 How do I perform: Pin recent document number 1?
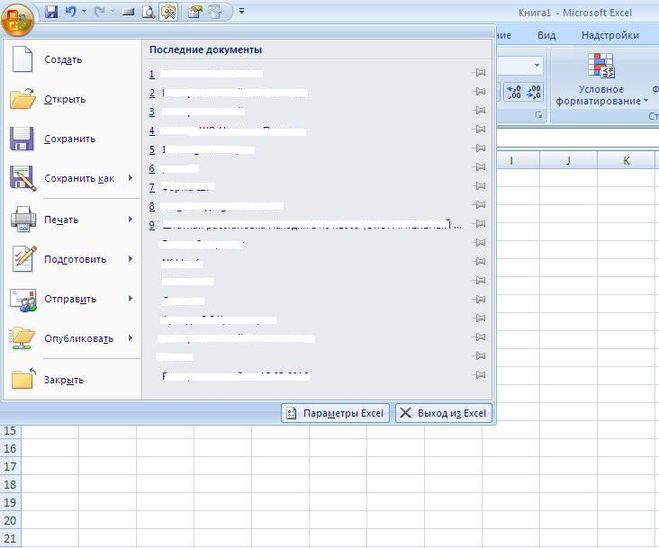click(479, 73)
